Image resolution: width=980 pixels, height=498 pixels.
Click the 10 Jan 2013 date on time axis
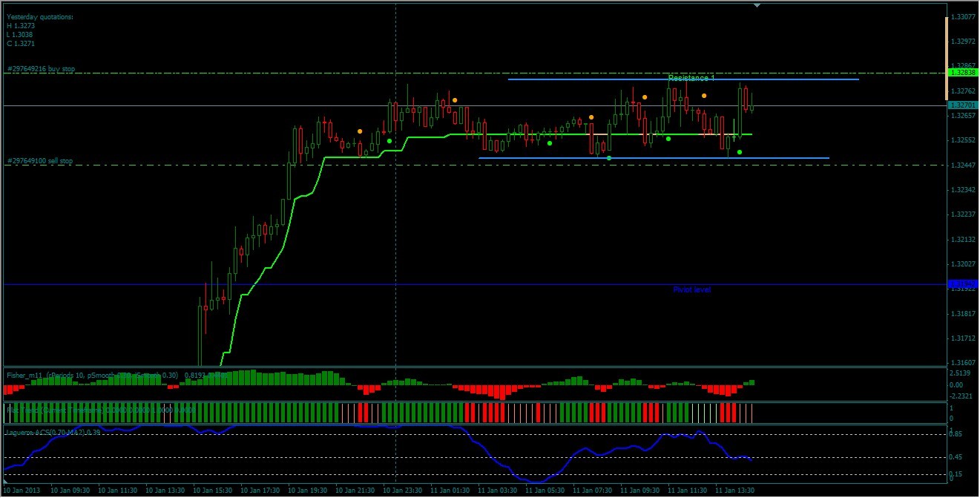23,491
